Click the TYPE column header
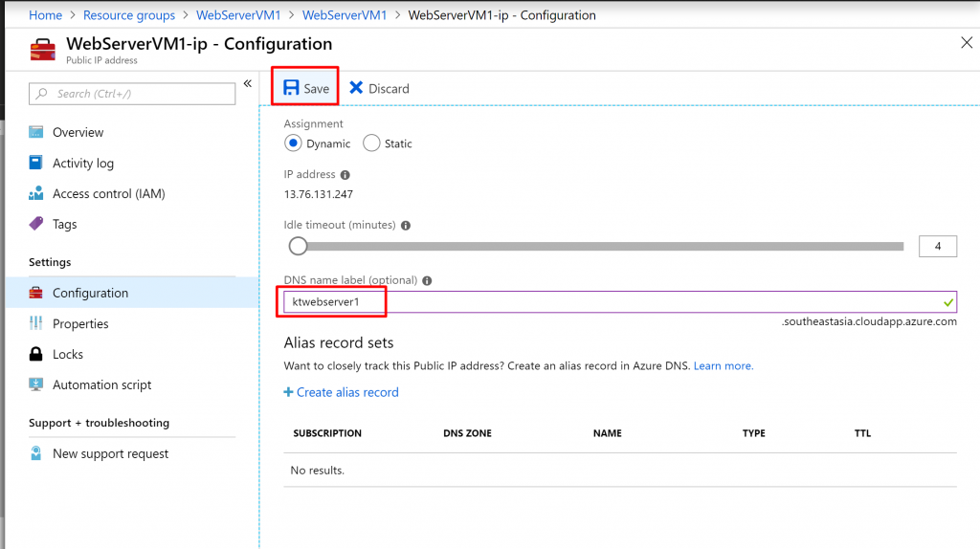Image resolution: width=980 pixels, height=549 pixels. pos(754,433)
